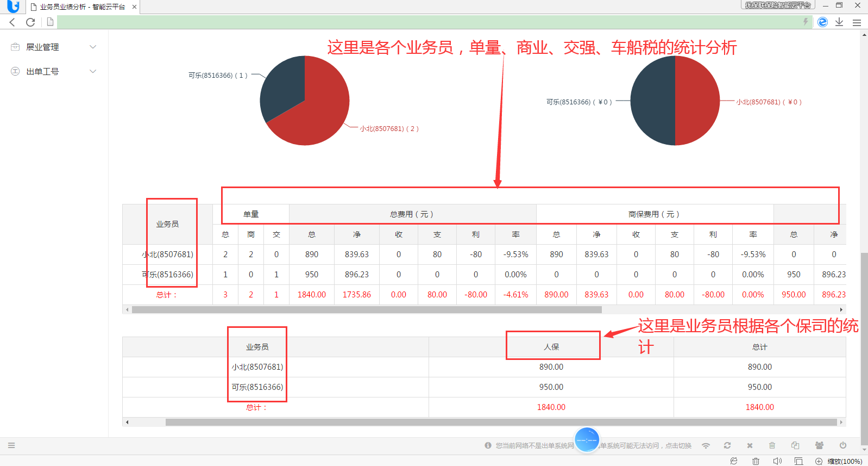
Task: Click the horizontal scrollbar of the upper table
Action: (x=367, y=309)
